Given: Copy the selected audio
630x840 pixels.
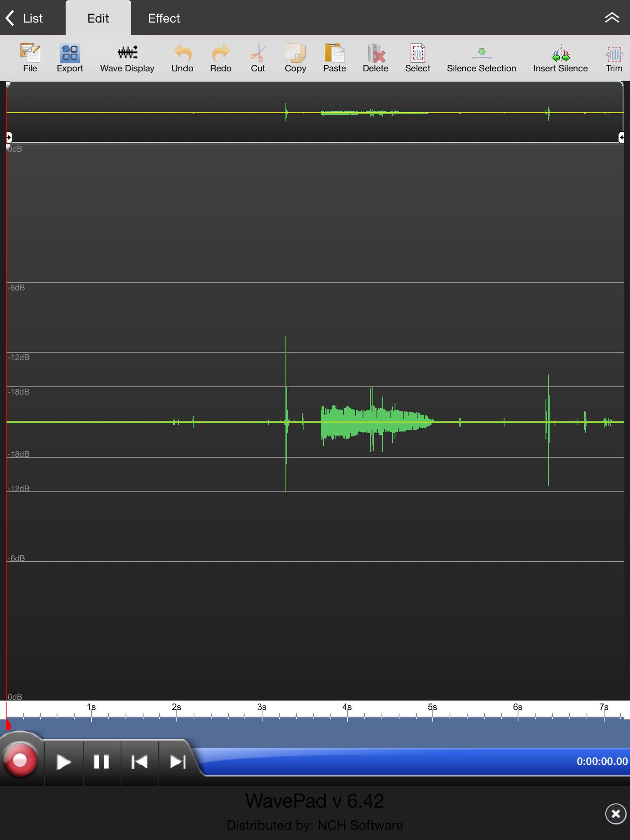Looking at the screenshot, I should 295,58.
